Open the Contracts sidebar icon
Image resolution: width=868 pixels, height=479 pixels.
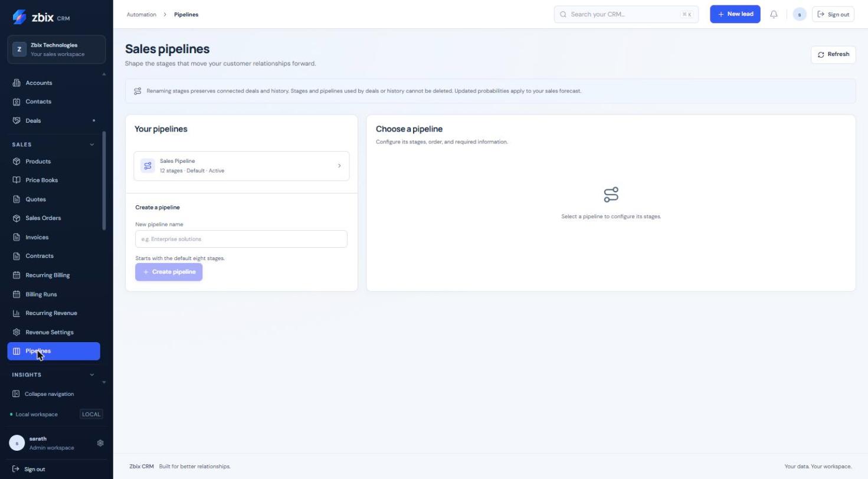[17, 256]
